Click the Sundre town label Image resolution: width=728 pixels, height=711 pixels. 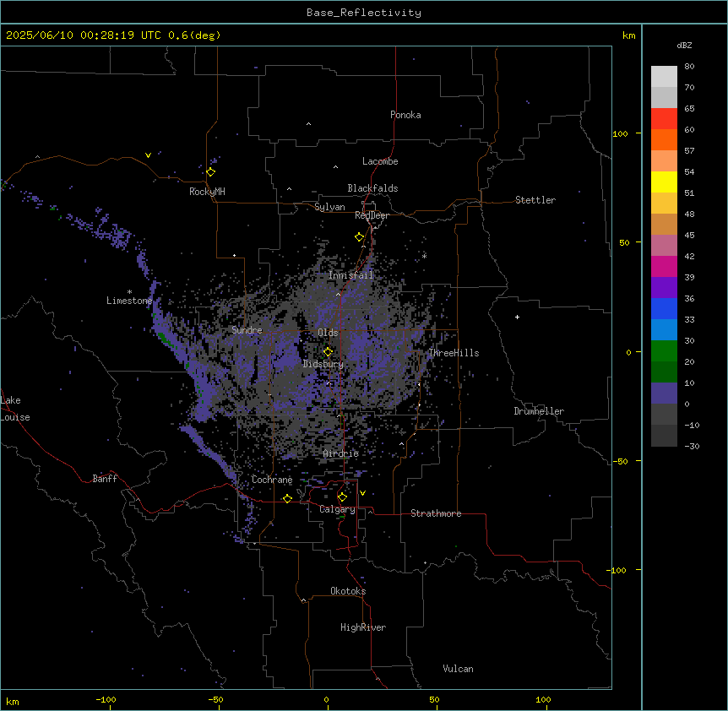(x=247, y=330)
